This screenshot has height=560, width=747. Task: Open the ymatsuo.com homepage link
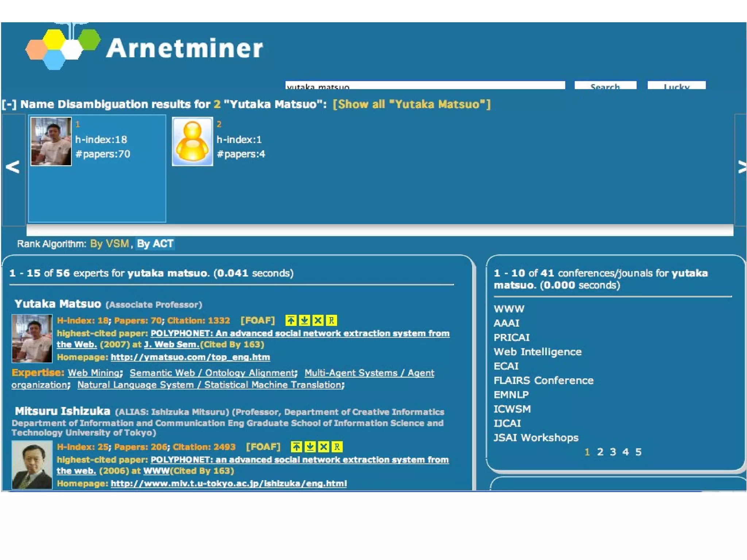[x=190, y=357]
